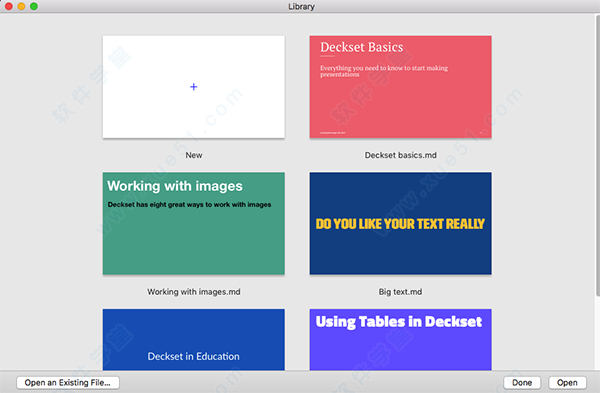This screenshot has width=600, height=393.
Task: Select the Deckset Basics red thumbnail
Action: point(401,87)
